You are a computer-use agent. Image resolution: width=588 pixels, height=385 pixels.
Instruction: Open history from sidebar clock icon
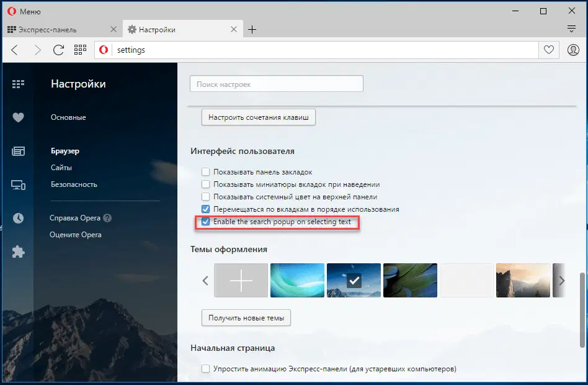tap(18, 218)
